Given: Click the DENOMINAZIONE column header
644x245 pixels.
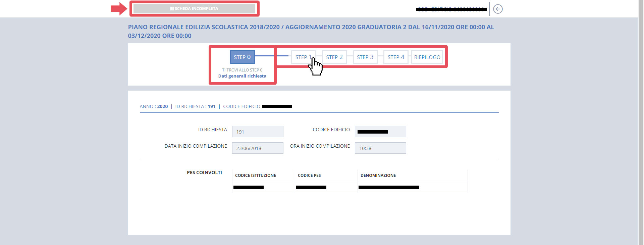Looking at the screenshot, I should (x=378, y=175).
